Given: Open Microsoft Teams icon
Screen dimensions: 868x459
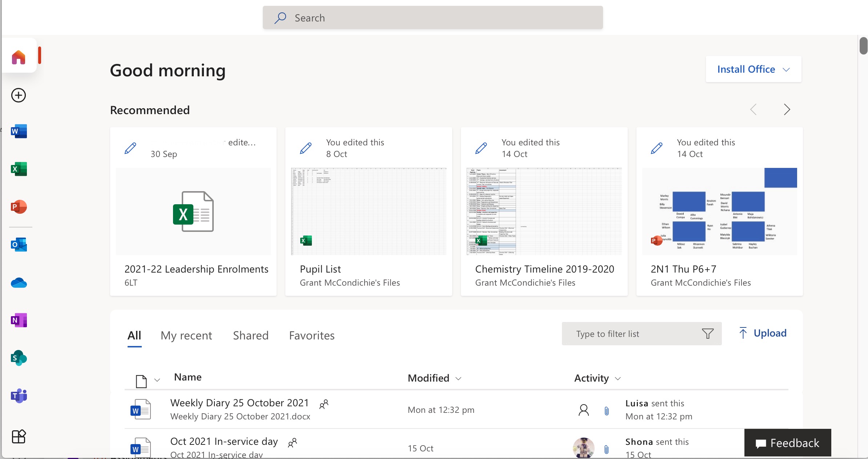Looking at the screenshot, I should (x=19, y=396).
